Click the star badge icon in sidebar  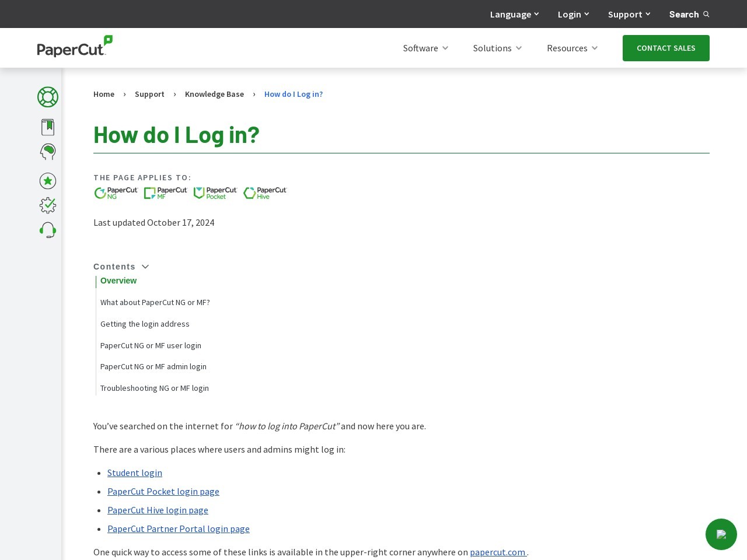[x=48, y=181]
